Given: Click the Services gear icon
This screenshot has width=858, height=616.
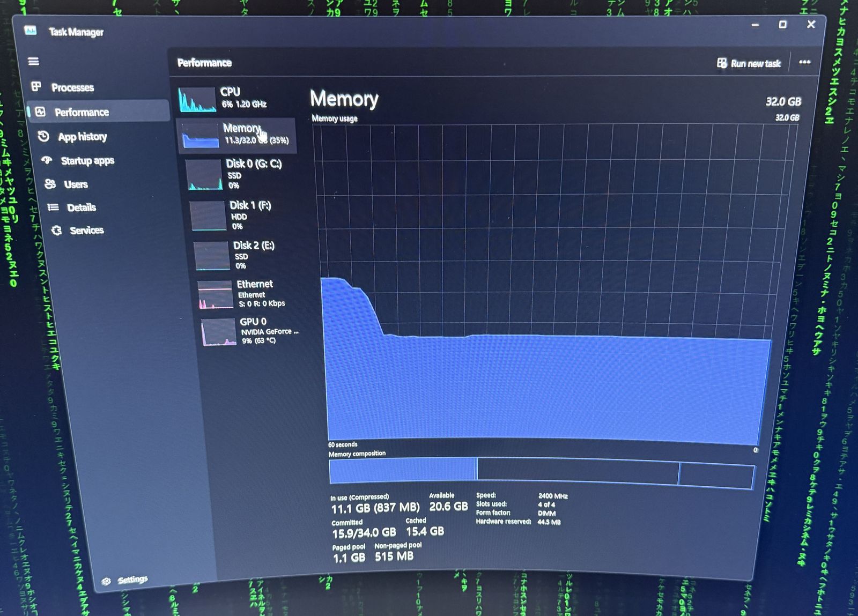Looking at the screenshot, I should (56, 230).
